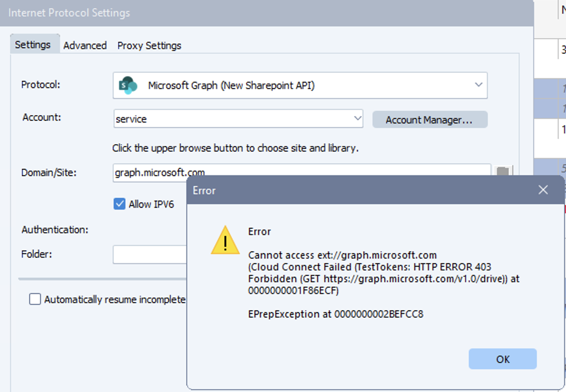Dismiss the error with OK

point(503,359)
